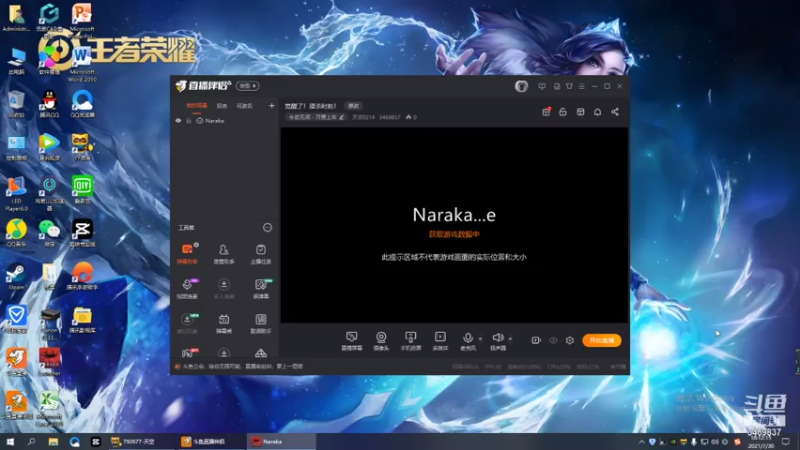Click the orange 开始直播 button

pyautogui.click(x=602, y=340)
